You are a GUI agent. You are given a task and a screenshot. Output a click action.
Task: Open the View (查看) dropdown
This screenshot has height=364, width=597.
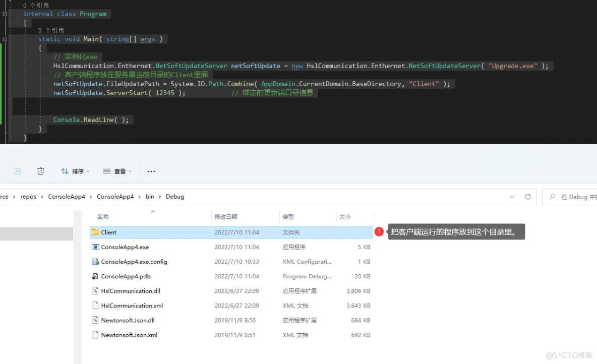[x=117, y=171]
